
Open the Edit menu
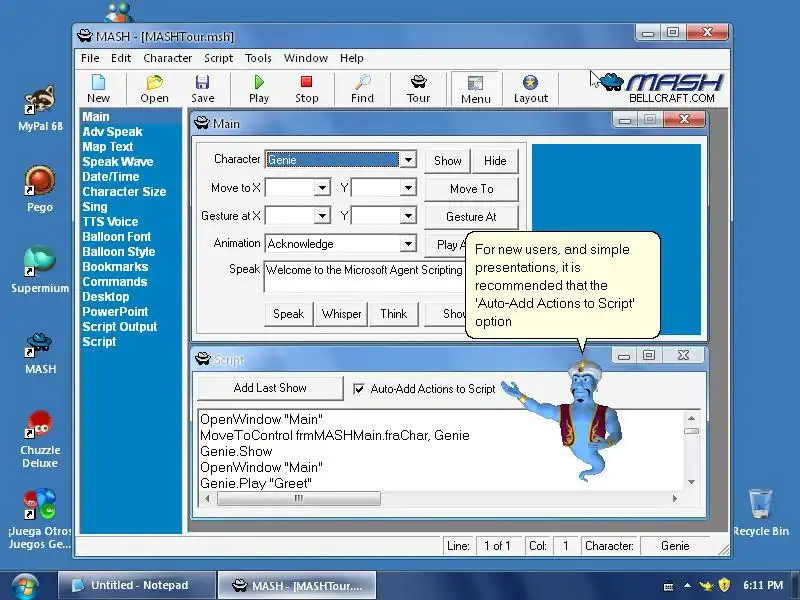[121, 58]
